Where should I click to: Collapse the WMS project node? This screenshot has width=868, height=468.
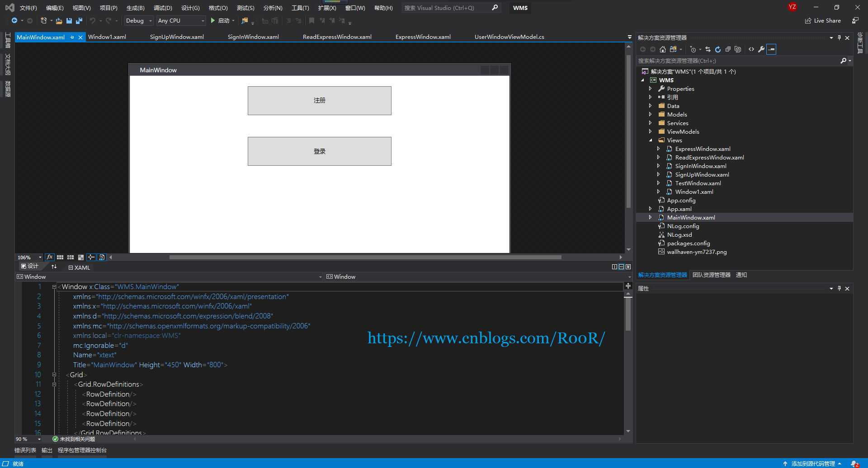click(x=642, y=80)
